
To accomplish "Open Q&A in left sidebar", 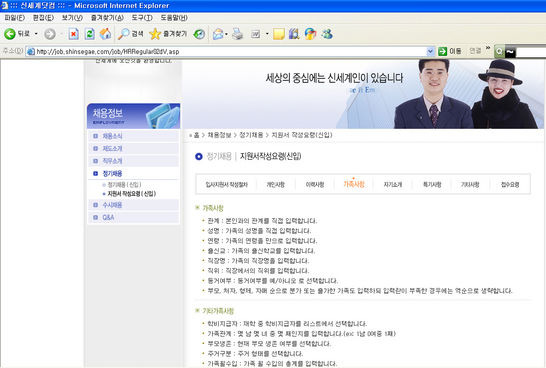I will [x=108, y=217].
